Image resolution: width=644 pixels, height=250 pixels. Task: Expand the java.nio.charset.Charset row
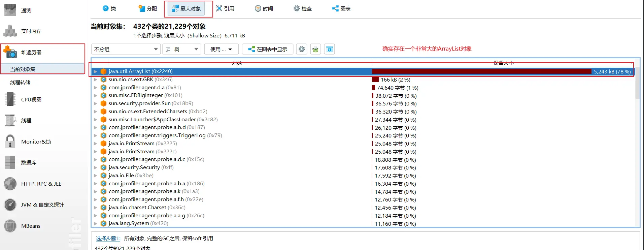(96, 208)
